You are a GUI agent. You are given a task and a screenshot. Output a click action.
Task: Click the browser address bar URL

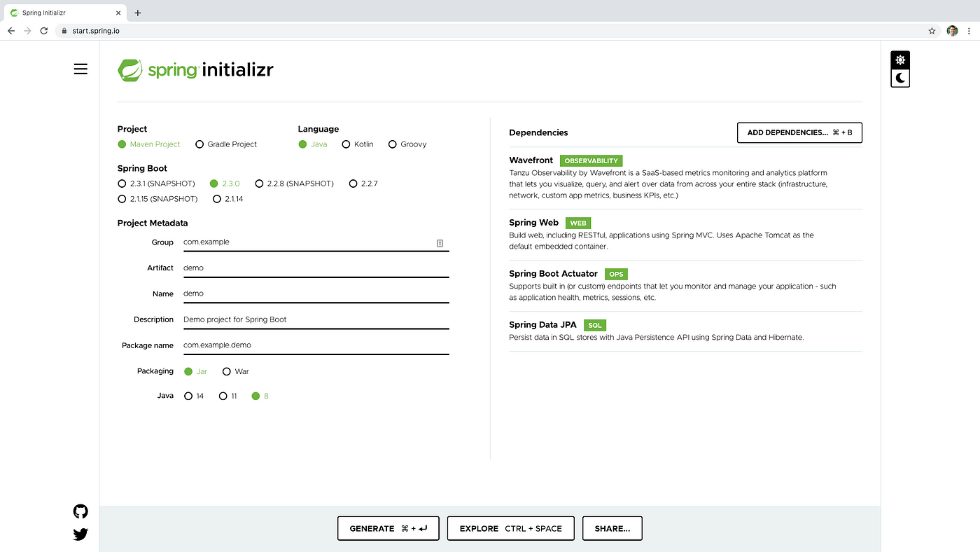pyautogui.click(x=95, y=31)
